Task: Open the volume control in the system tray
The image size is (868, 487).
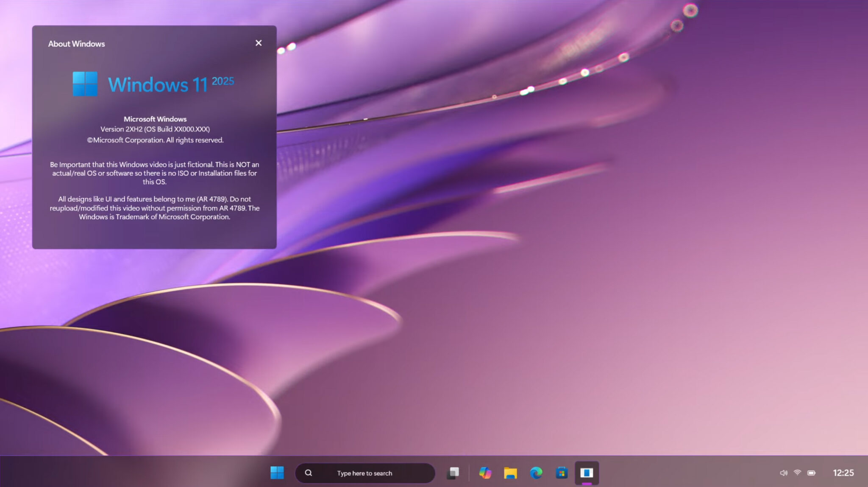Action: tap(783, 472)
